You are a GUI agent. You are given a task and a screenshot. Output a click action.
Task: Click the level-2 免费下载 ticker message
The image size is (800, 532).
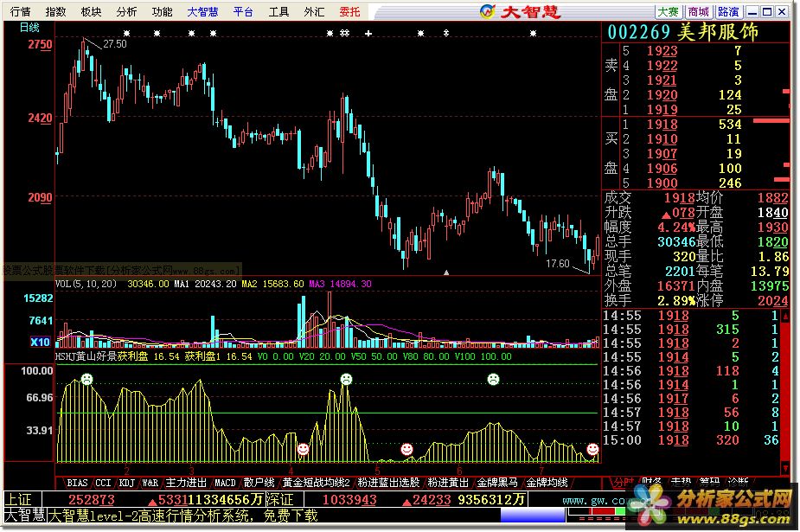click(182, 516)
